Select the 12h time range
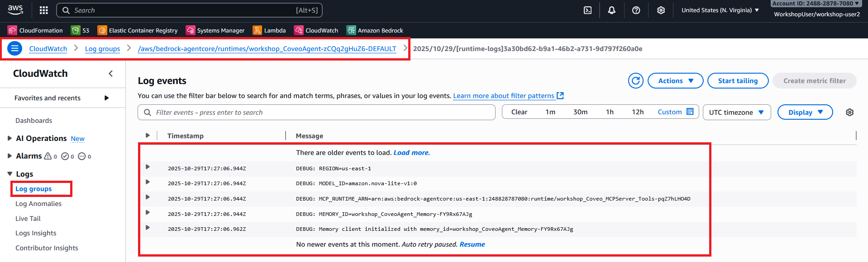The height and width of the screenshot is (262, 868). (638, 112)
